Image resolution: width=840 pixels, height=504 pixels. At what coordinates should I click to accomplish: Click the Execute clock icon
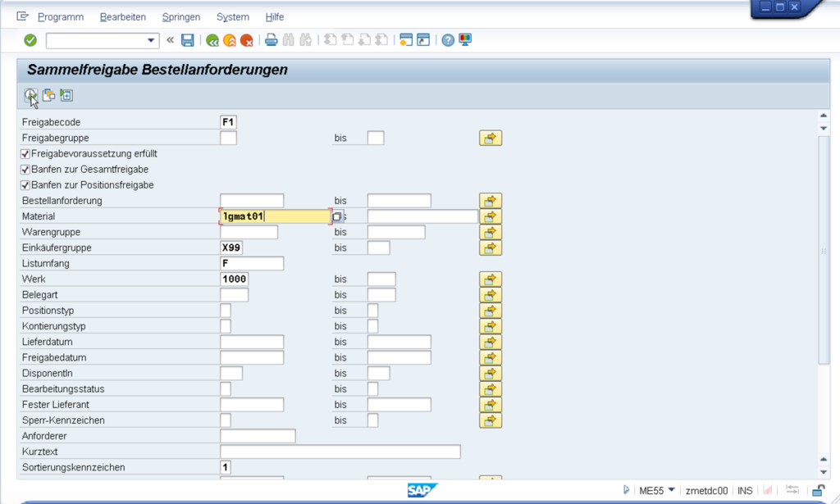pos(30,95)
